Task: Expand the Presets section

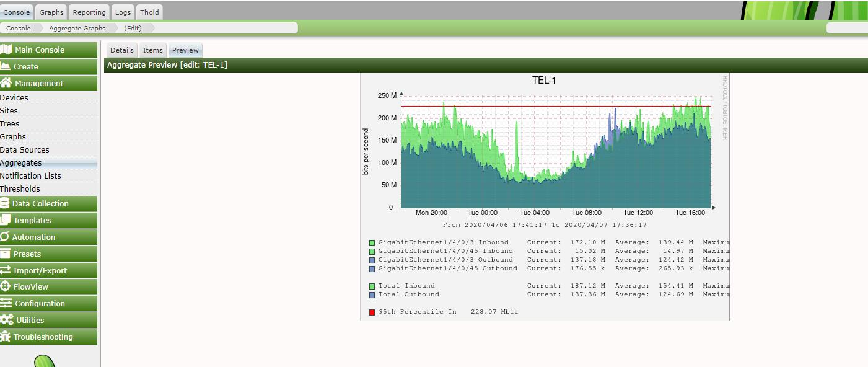Action: tap(49, 254)
